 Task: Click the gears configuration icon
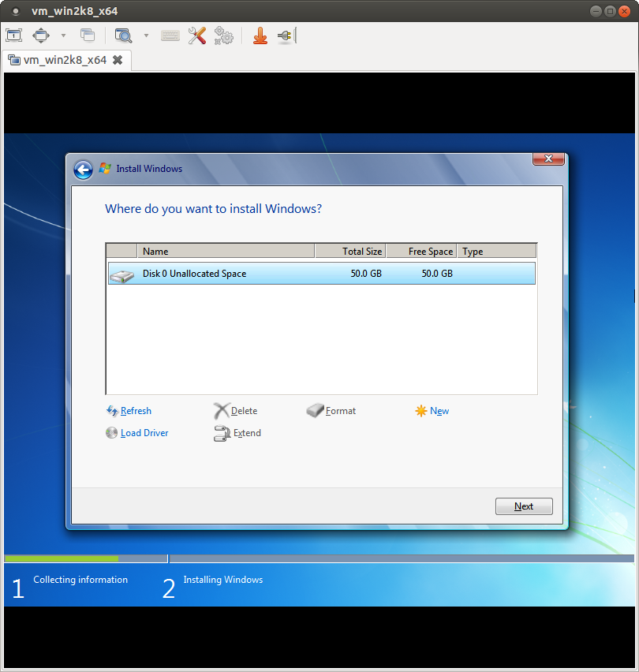coord(223,35)
